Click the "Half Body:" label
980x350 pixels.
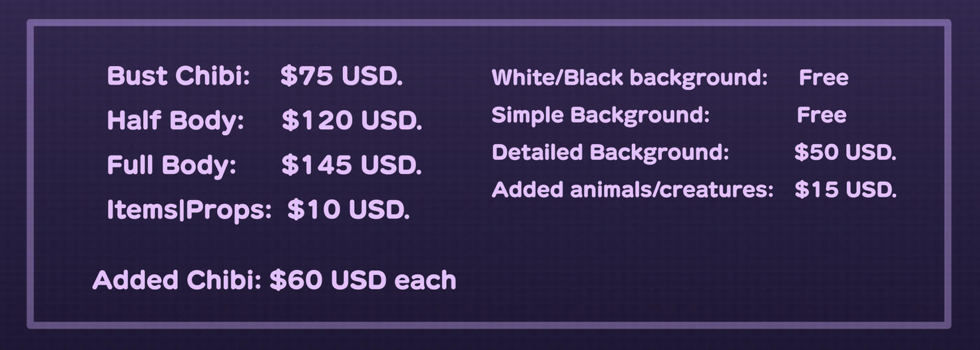[x=175, y=121]
